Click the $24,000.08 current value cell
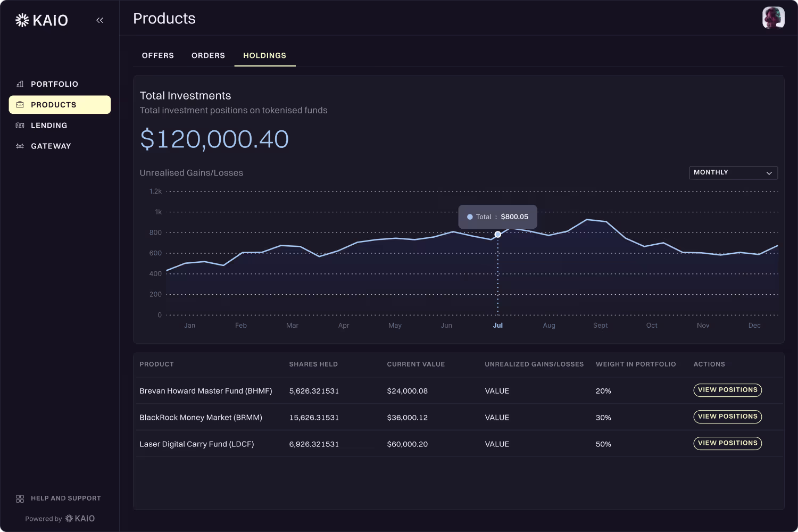This screenshot has width=798, height=532. 408,391
